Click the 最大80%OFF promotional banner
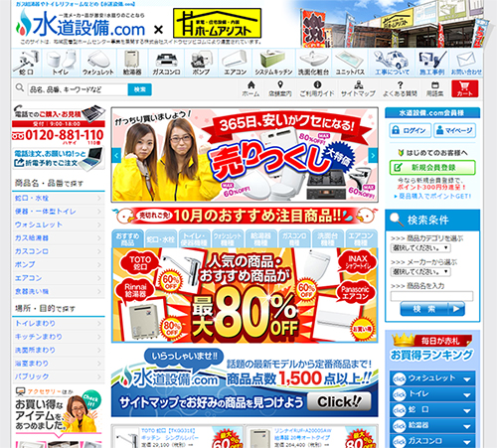 tap(245, 295)
